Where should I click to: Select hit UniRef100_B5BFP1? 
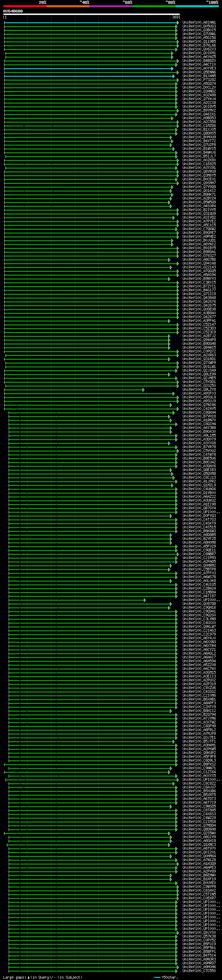(x=199, y=951)
